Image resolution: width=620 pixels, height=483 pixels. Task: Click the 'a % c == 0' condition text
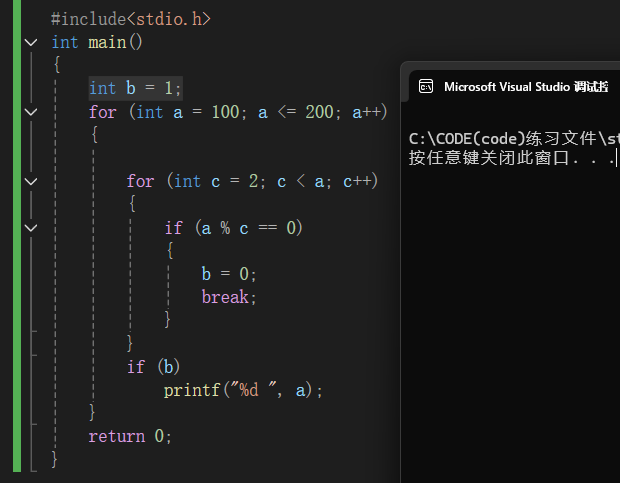point(248,228)
